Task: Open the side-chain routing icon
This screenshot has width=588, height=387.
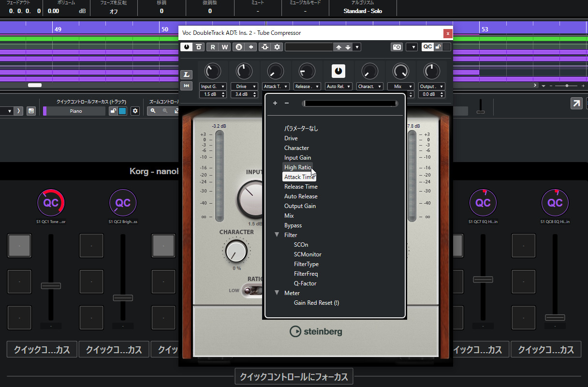Action: [x=265, y=46]
